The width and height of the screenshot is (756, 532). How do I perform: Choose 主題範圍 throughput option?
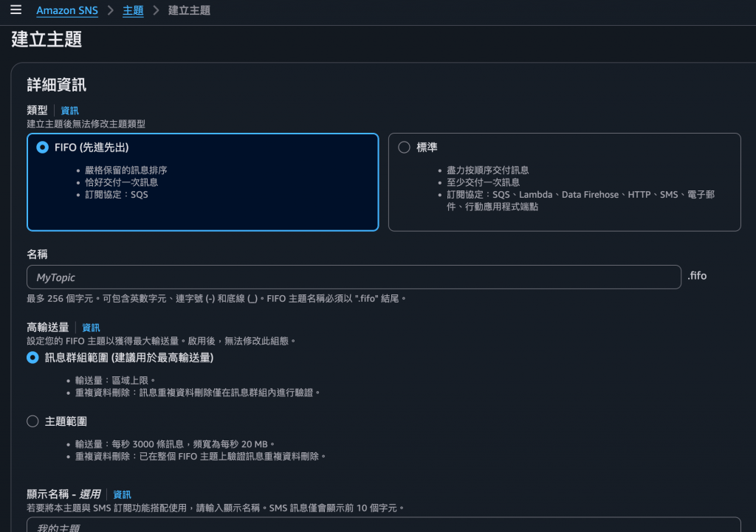32,421
